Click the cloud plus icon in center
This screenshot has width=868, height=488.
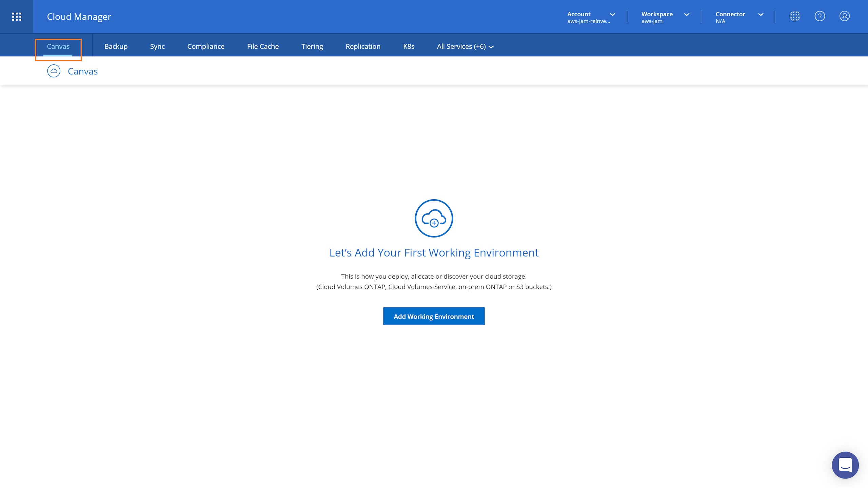[x=434, y=218]
